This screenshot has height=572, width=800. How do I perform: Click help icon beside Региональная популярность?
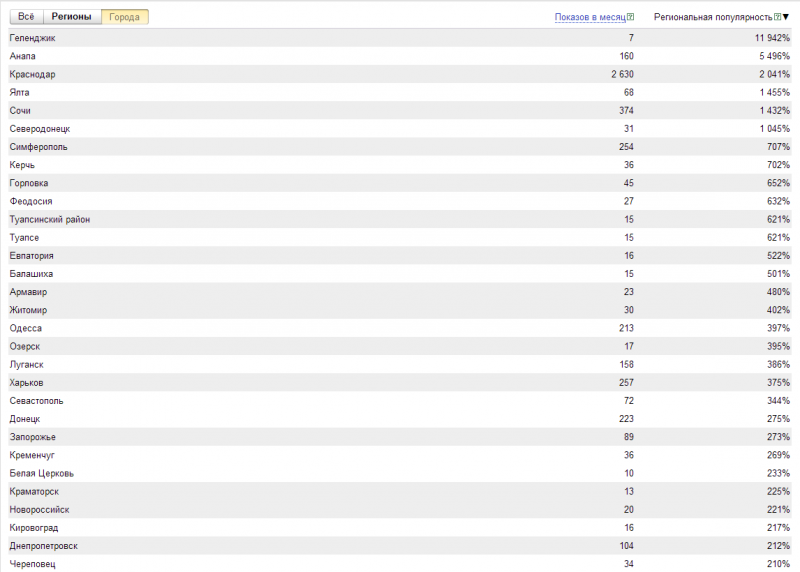click(777, 18)
